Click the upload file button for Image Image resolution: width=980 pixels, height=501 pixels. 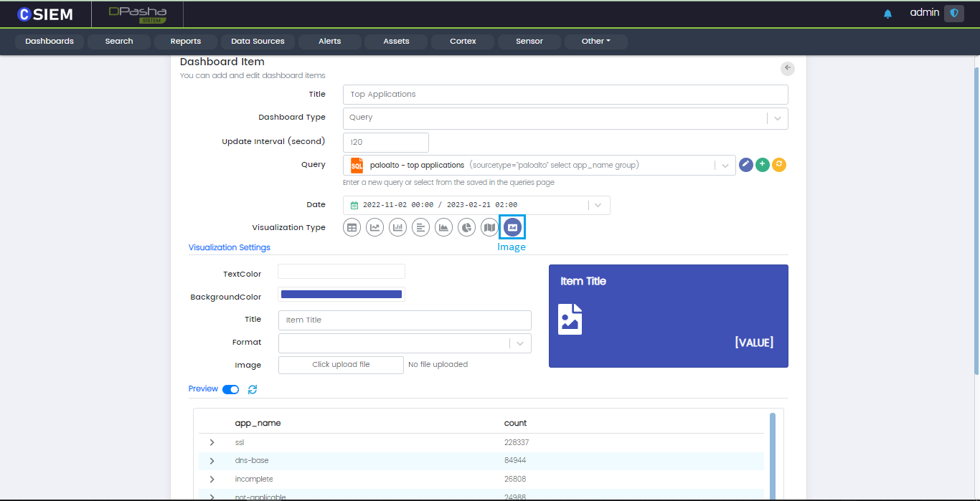[x=341, y=365]
